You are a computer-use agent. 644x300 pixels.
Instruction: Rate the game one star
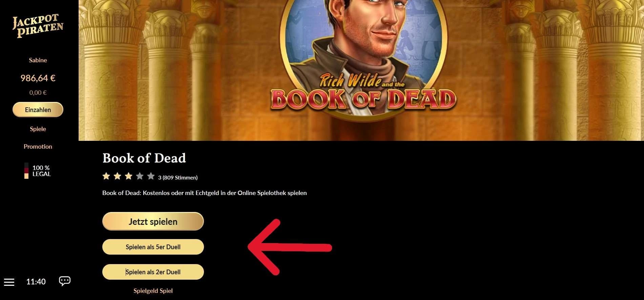pyautogui.click(x=106, y=176)
